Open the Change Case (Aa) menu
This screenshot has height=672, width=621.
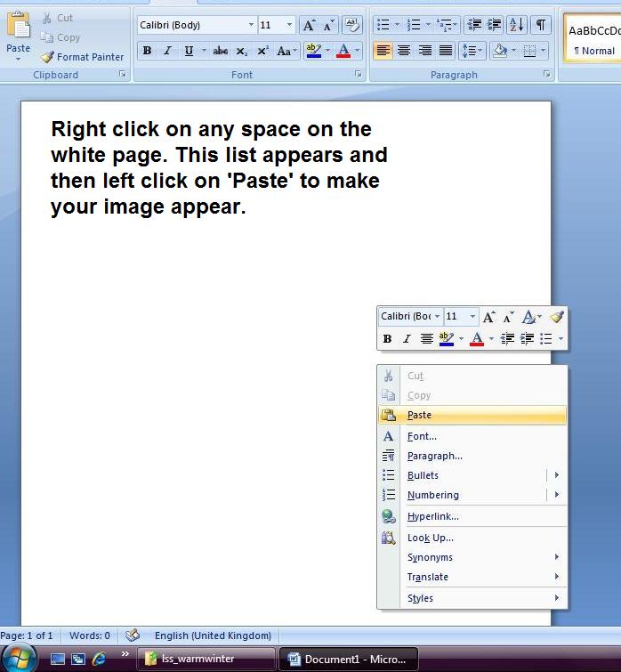pyautogui.click(x=286, y=51)
